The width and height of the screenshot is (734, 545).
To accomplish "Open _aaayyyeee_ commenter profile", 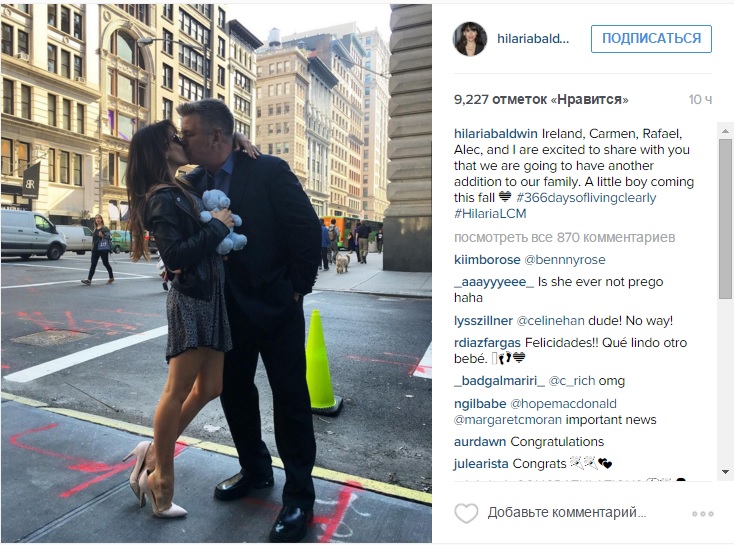I will (x=494, y=282).
